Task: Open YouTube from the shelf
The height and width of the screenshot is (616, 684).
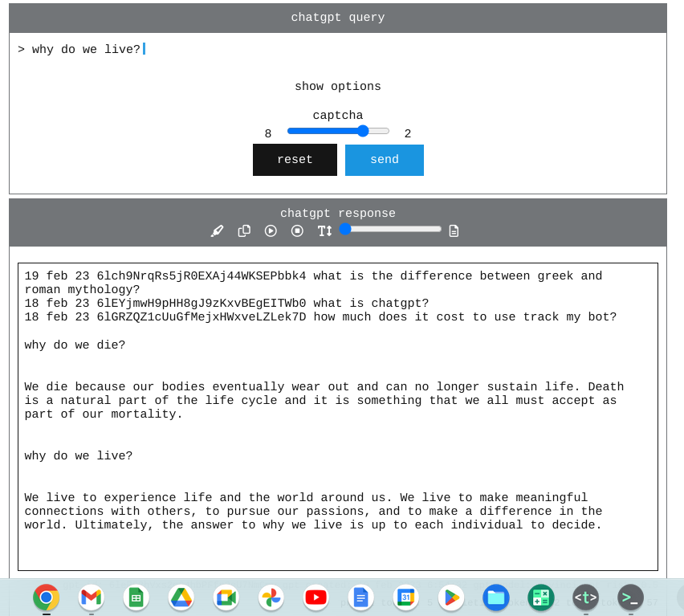Action: tap(316, 598)
